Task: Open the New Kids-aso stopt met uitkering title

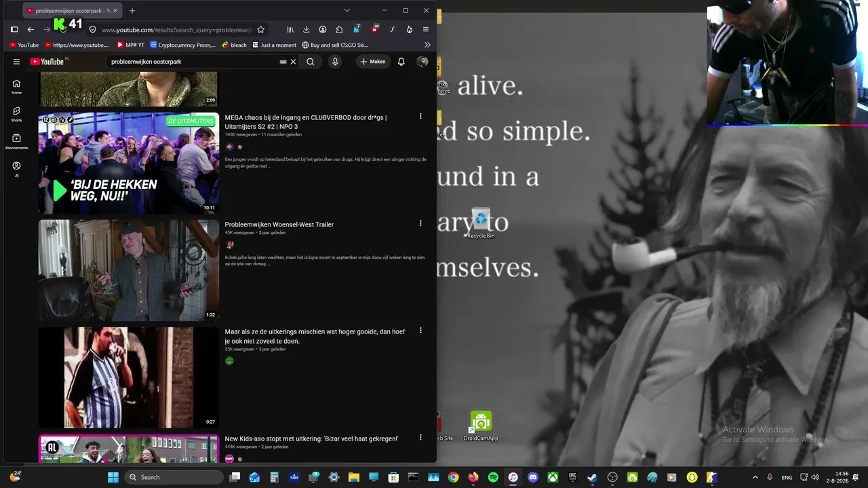Action: pos(311,439)
